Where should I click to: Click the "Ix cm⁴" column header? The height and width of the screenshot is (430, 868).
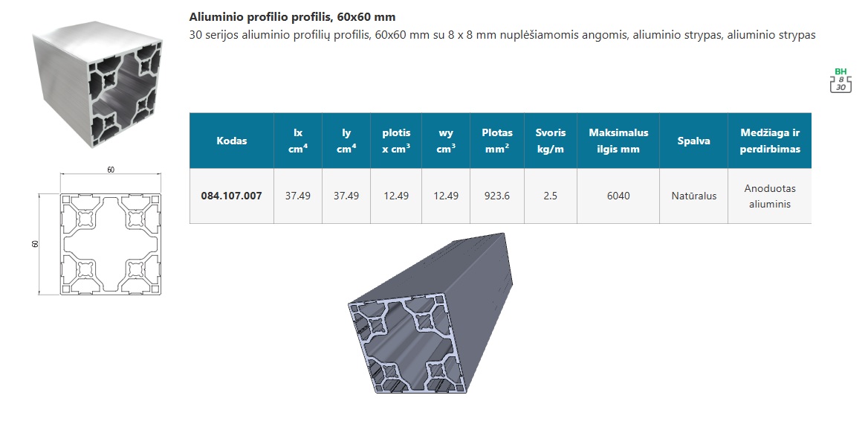tap(298, 141)
